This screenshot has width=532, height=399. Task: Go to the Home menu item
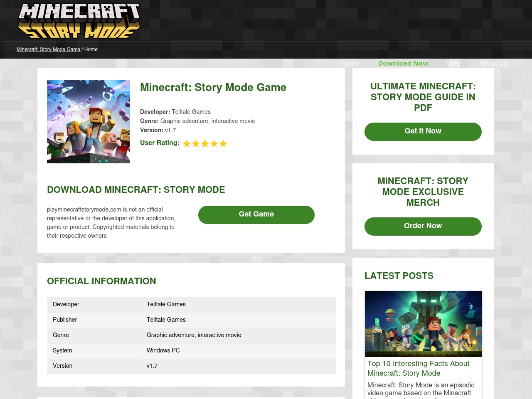350,63
